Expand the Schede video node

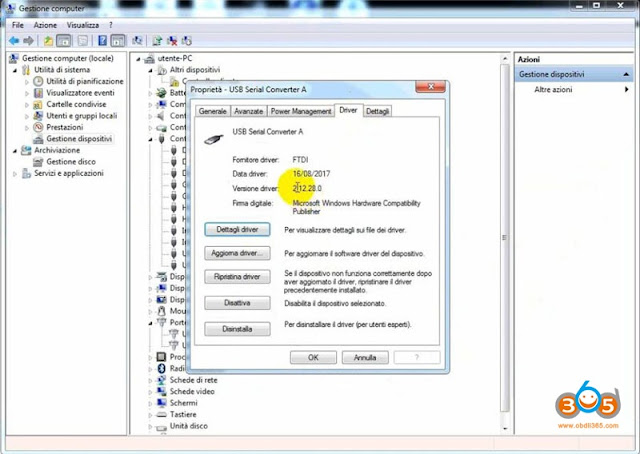[150, 392]
